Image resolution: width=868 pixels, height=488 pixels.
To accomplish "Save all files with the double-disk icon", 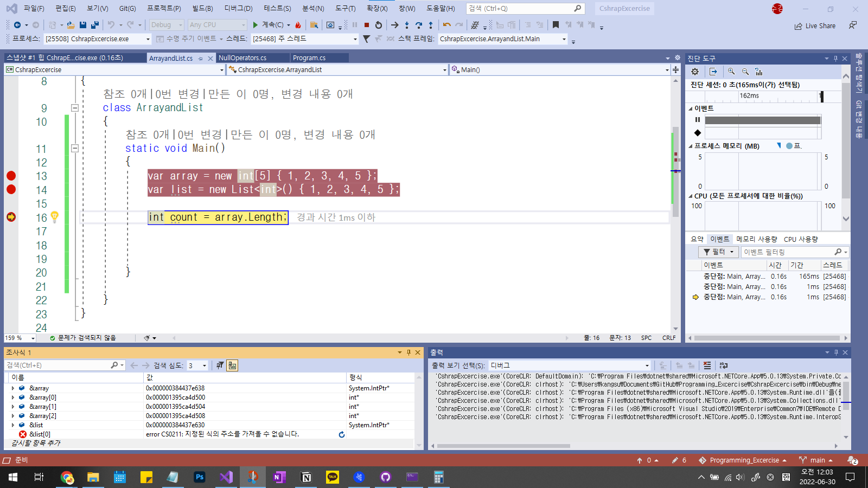I will coord(95,25).
